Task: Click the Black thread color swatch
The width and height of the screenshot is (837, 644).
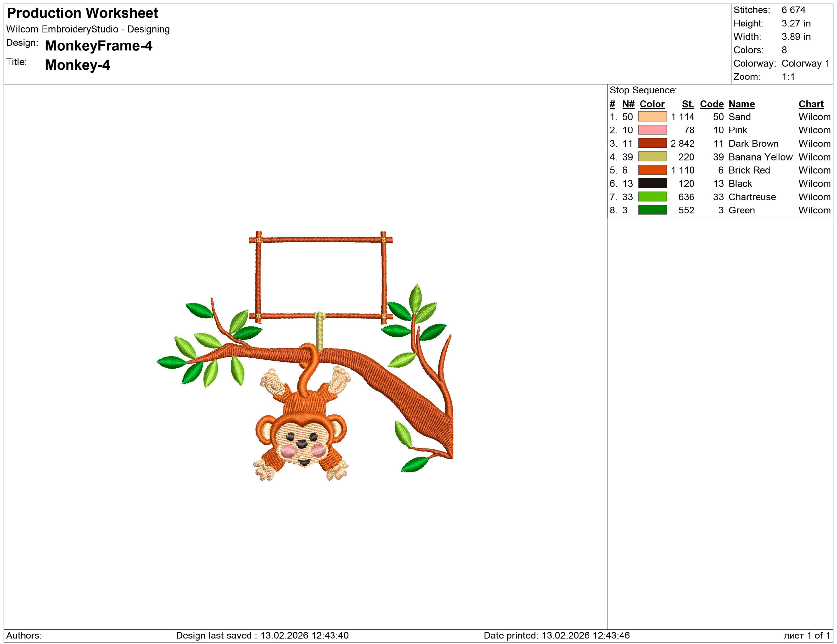Action: 652,183
